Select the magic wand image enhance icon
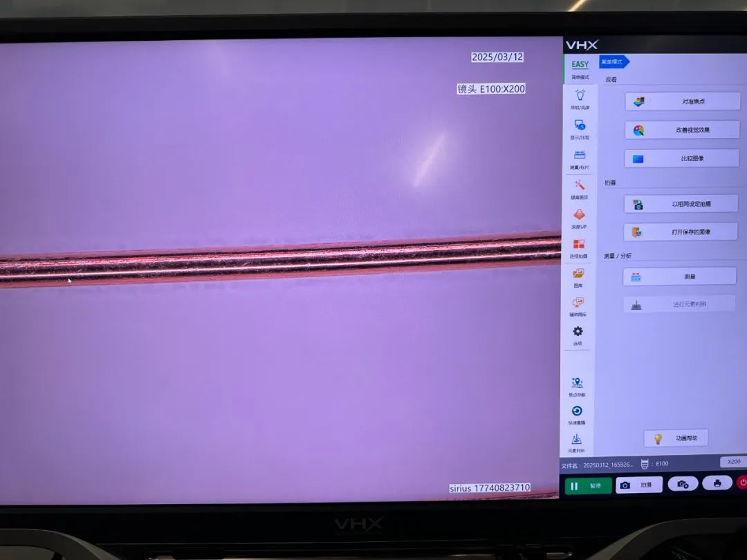The height and width of the screenshot is (560, 747). pos(580,189)
